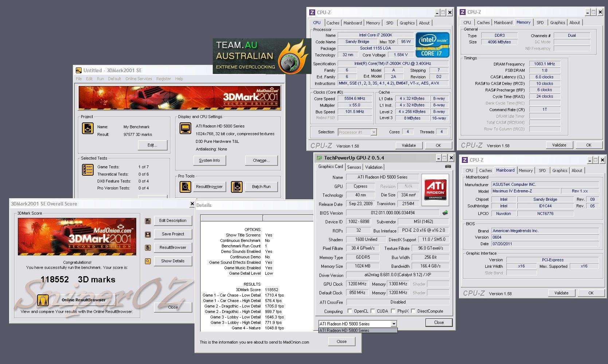Click OK in CPU-Z Memory window
This screenshot has height=364, width=608.
pyautogui.click(x=589, y=145)
